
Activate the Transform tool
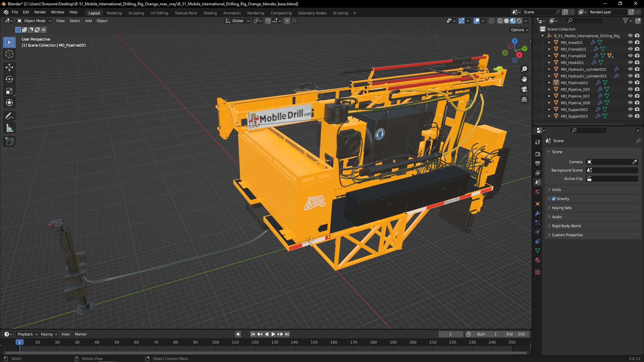coord(9,103)
